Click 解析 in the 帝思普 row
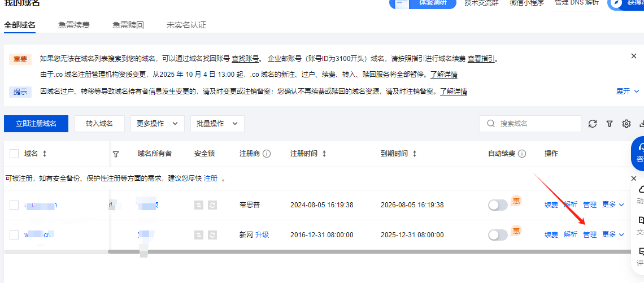 point(571,205)
